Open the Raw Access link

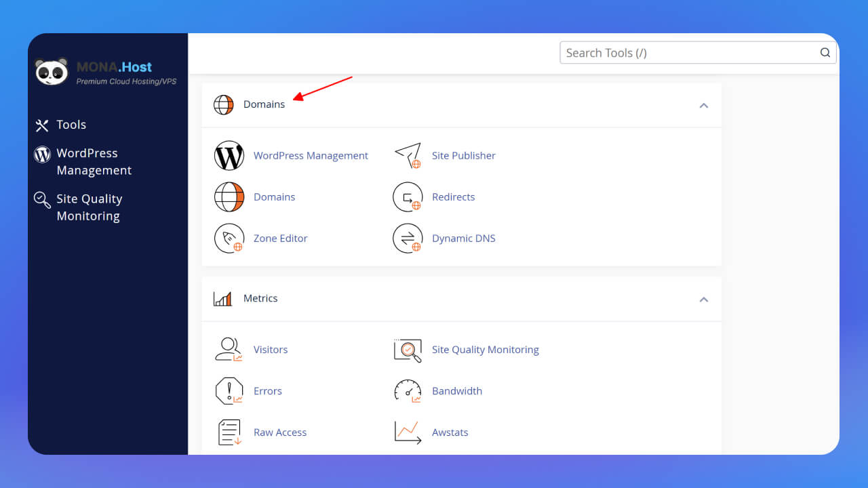(280, 432)
